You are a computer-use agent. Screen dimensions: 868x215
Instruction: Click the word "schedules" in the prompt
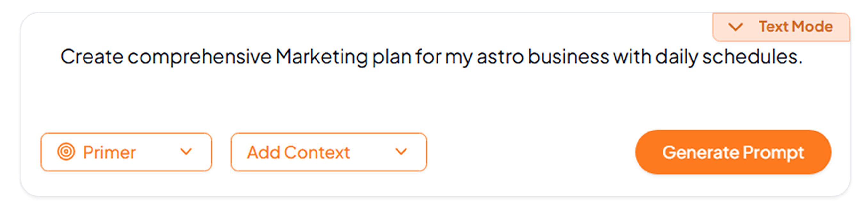(750, 57)
